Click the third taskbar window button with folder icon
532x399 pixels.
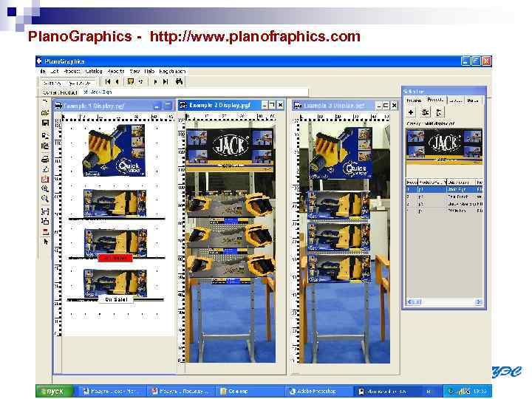tap(250, 391)
